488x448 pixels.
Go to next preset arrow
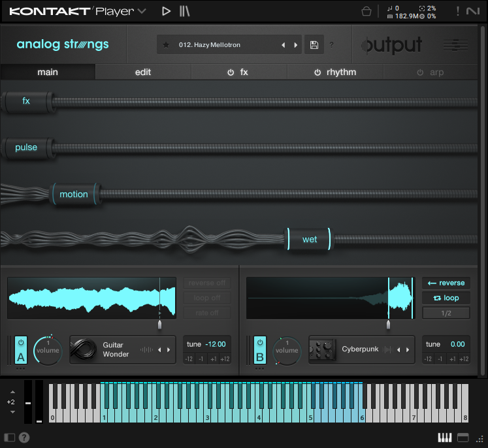tap(296, 45)
